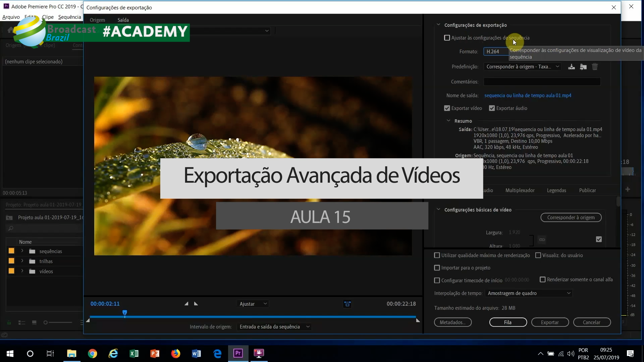This screenshot has width=644, height=362.
Task: Click the set in point marker icon
Action: pos(186,304)
